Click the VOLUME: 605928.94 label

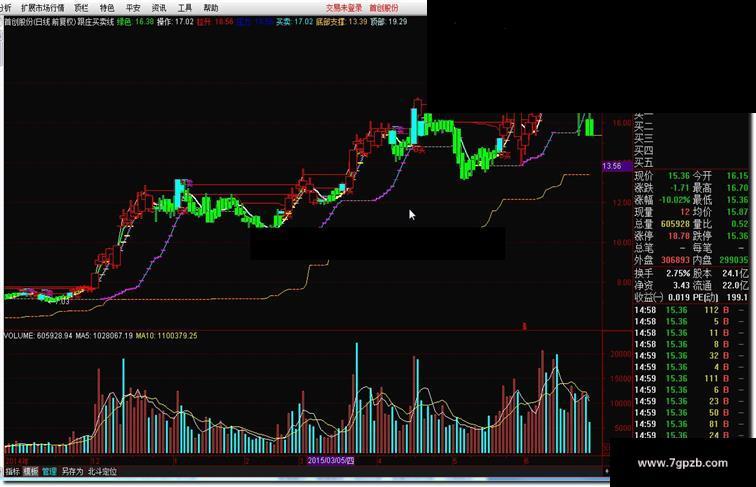38,336
